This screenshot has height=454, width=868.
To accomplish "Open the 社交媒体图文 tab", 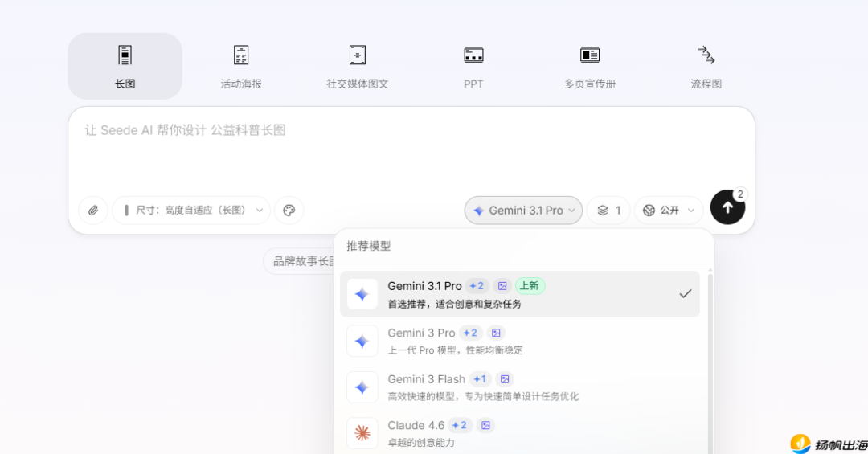I will [x=357, y=67].
